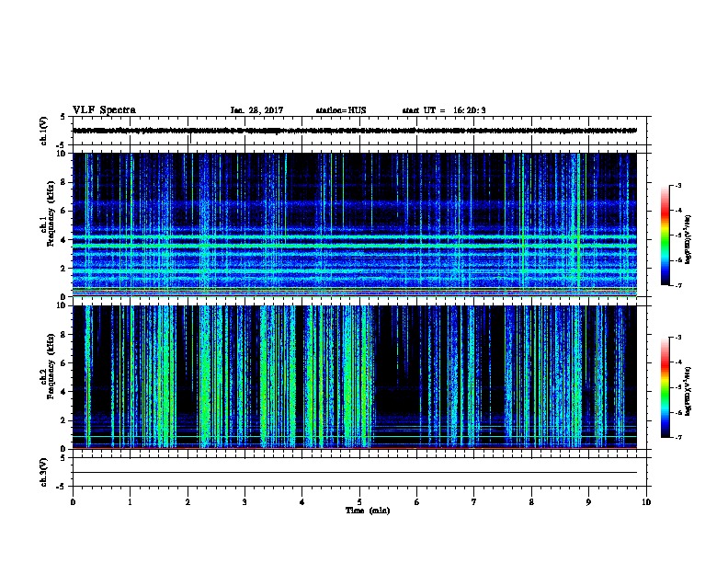
Task: Click the time axis tick label "9"
Action: [588, 502]
